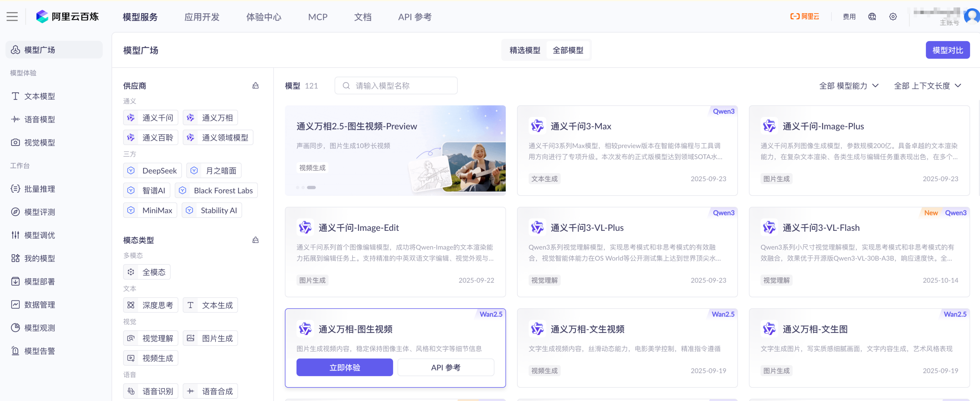Viewport: 980px width, 401px height.
Task: Click the 立即体验 button
Action: [344, 367]
